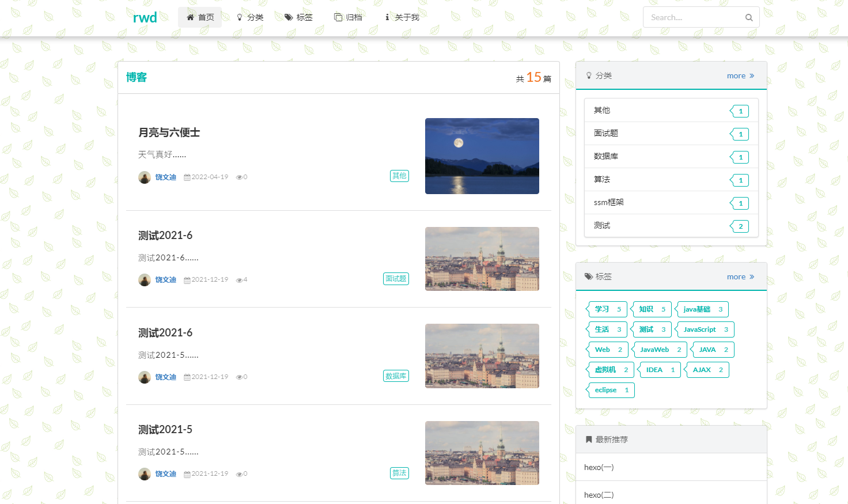Click the eclipse tag
Viewport: 848px width, 504px height.
(611, 390)
